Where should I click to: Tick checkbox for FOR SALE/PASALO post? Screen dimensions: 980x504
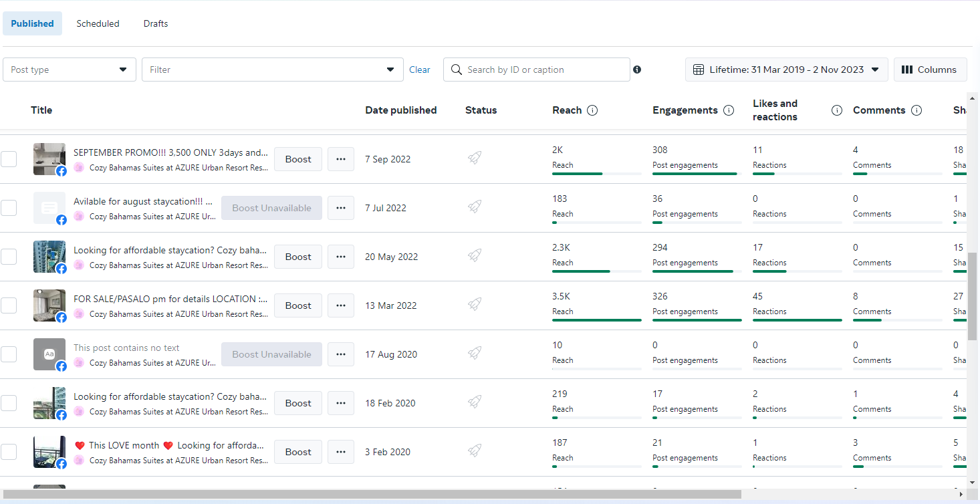click(9, 305)
